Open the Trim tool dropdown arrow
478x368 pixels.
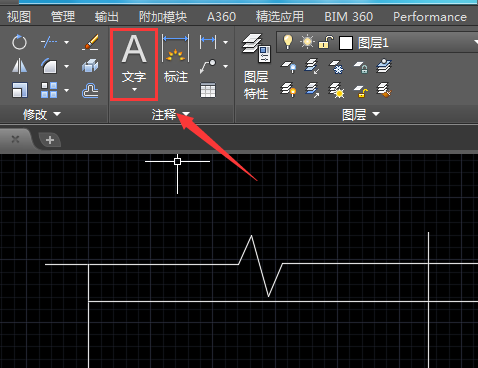click(66, 42)
